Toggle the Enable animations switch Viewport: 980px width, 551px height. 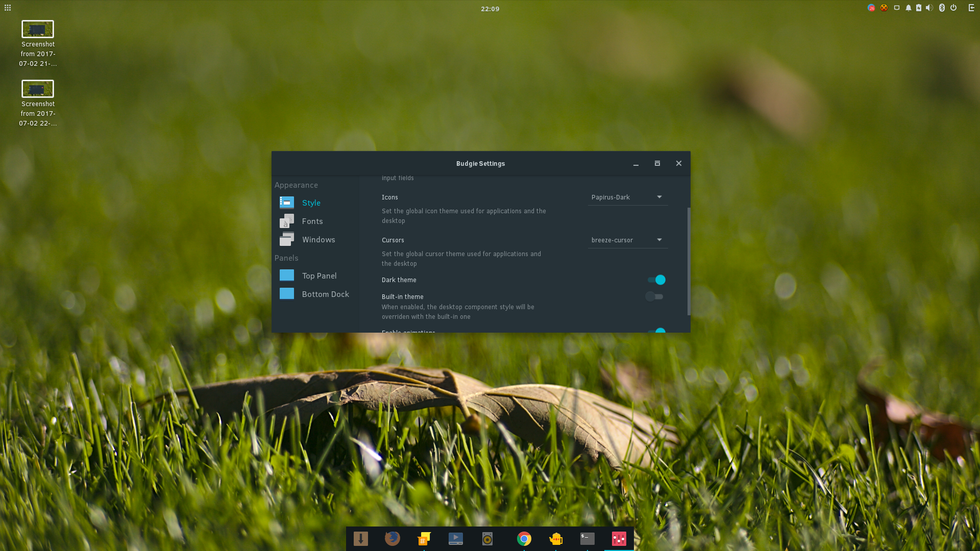[x=656, y=331]
